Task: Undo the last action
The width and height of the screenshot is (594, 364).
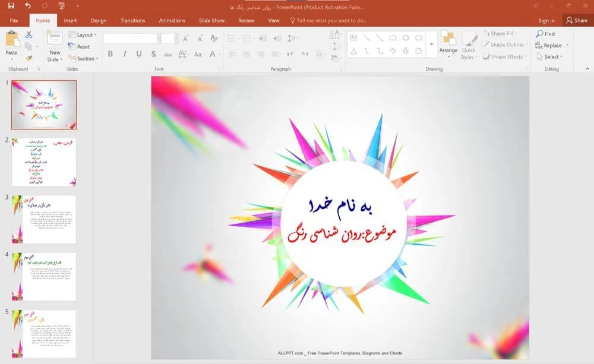Action: tap(28, 6)
